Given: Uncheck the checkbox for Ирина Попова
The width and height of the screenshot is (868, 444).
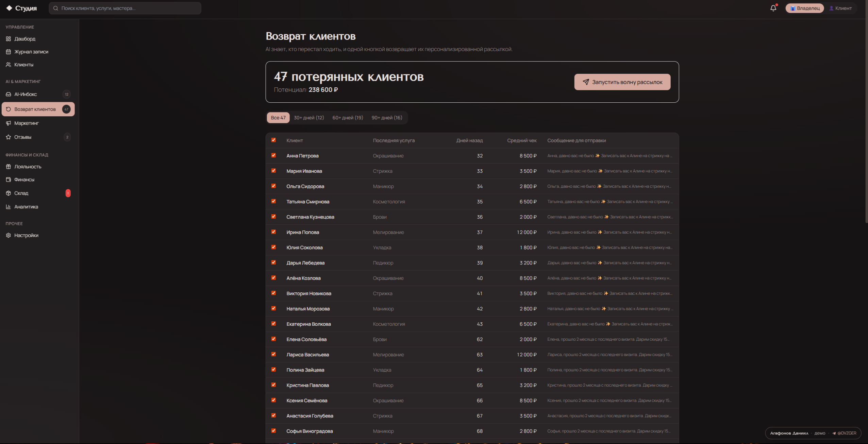Looking at the screenshot, I should click(x=273, y=232).
